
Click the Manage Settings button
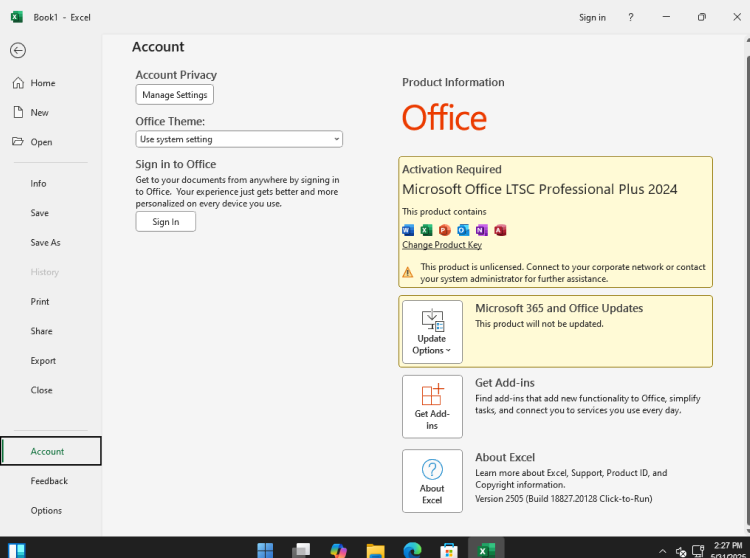[175, 95]
